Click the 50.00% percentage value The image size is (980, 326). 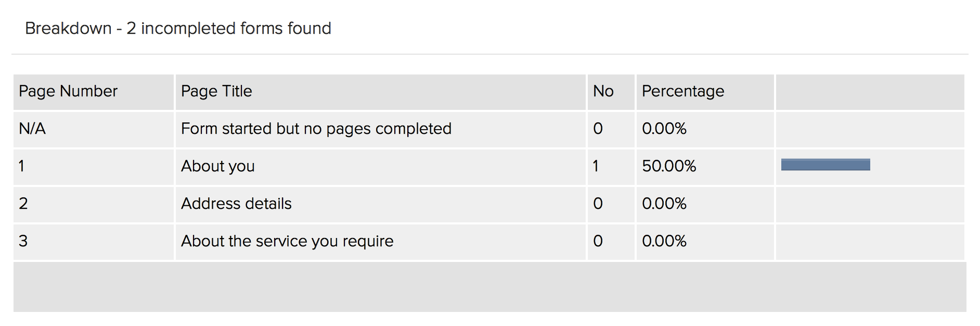coord(669,166)
